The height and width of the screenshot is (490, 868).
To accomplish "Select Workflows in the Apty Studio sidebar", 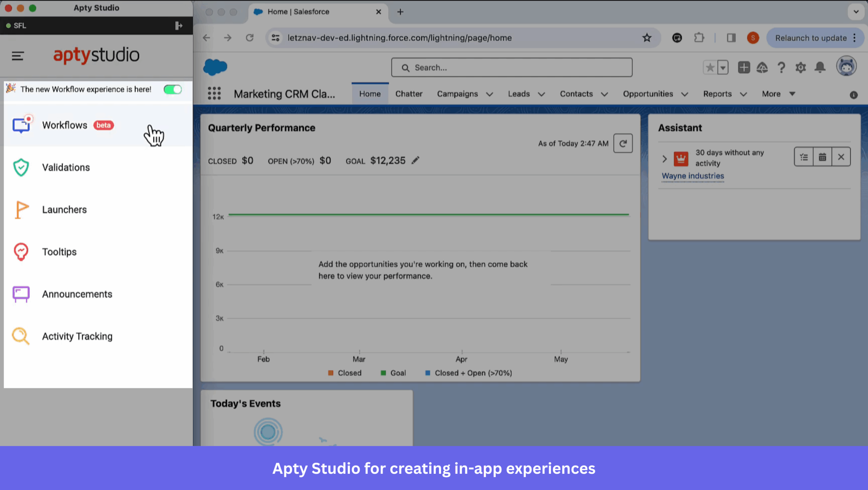I will (64, 125).
